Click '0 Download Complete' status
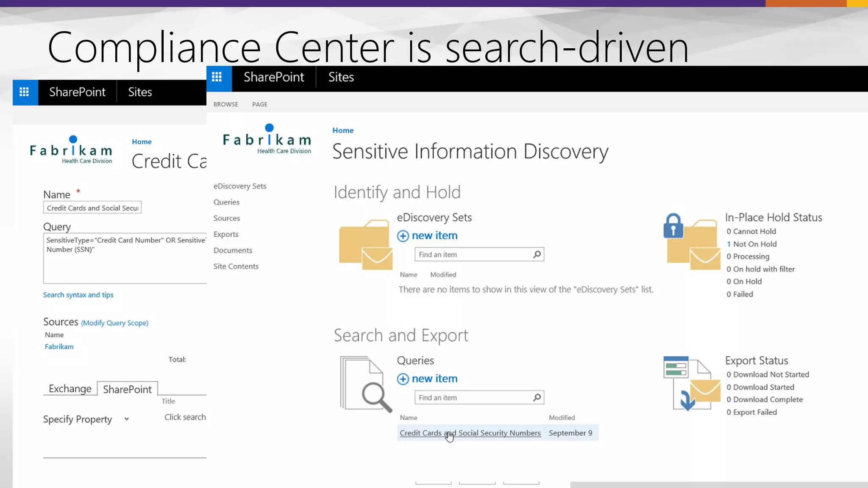Image resolution: width=868 pixels, height=488 pixels. 765,399
